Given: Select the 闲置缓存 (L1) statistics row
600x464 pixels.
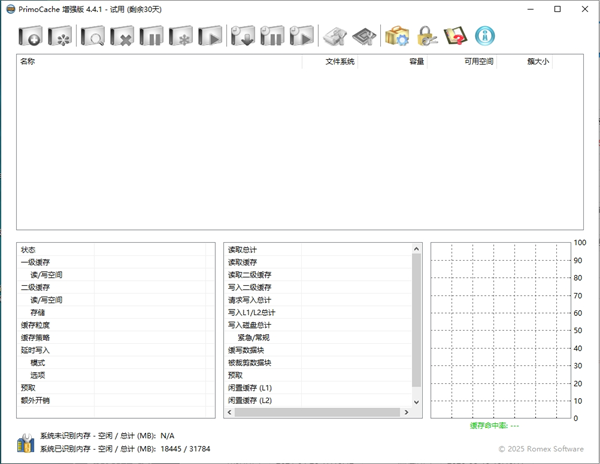Looking at the screenshot, I should (318, 388).
